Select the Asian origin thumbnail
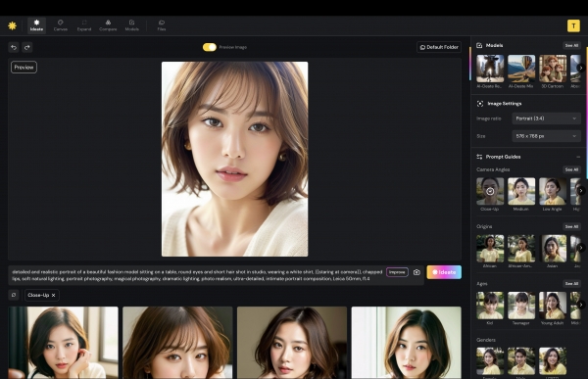Viewport: 588px width, 379px height. click(x=553, y=248)
